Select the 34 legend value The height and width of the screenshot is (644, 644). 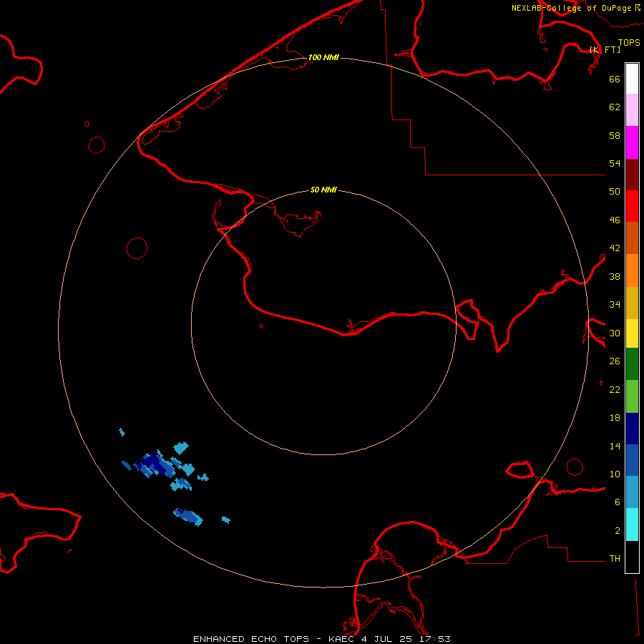coord(615,305)
